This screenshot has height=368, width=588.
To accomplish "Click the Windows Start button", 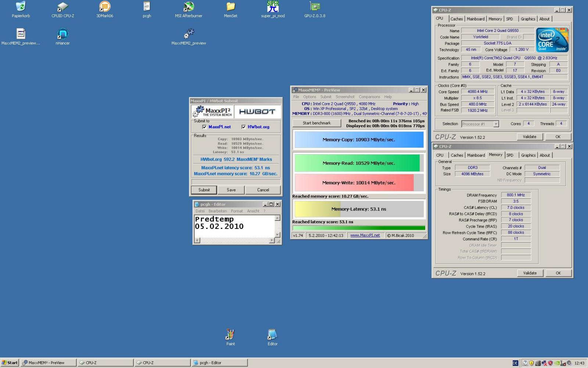I will 10,363.
